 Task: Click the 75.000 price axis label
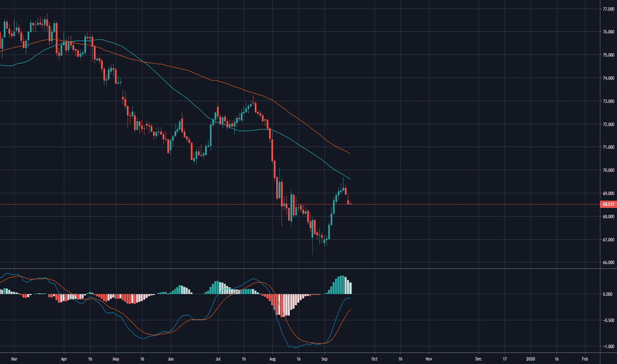(608, 55)
